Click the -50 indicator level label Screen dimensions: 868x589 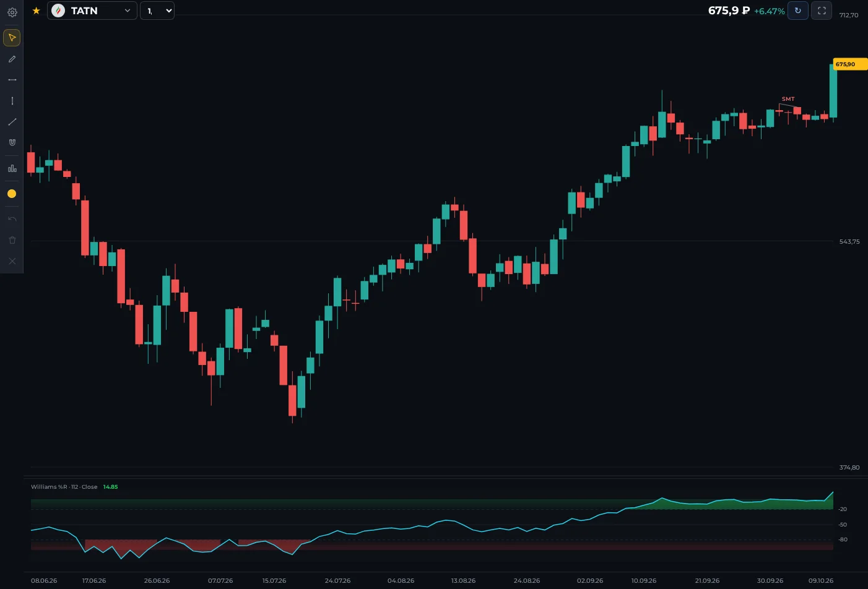click(843, 525)
